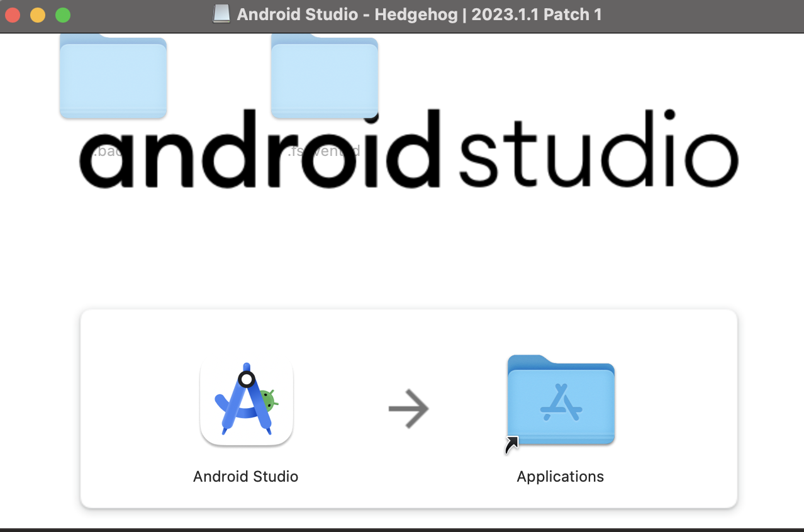The width and height of the screenshot is (804, 532).
Task: Minimize the installer window with yellow button
Action: (38, 15)
